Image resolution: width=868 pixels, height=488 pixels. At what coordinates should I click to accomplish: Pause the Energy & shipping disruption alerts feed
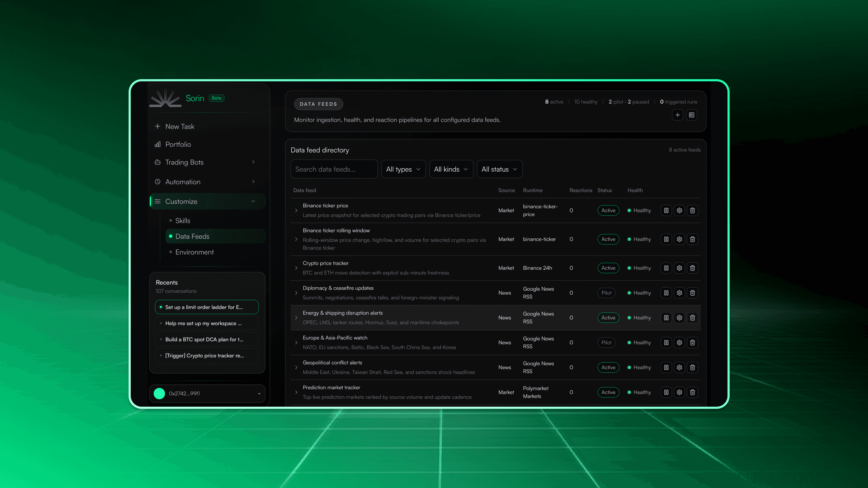click(666, 317)
